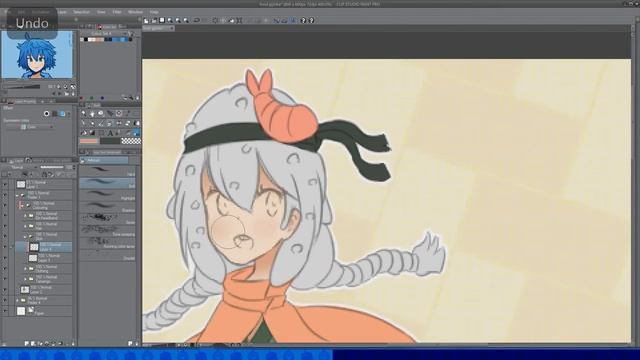Click the dark sub color swatch
The width and height of the screenshot is (640, 360).
pos(110,141)
